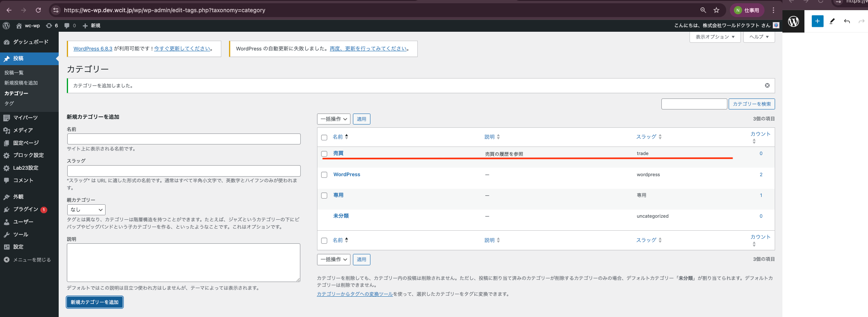Click the undo arrow in editor toolbar

tap(847, 21)
